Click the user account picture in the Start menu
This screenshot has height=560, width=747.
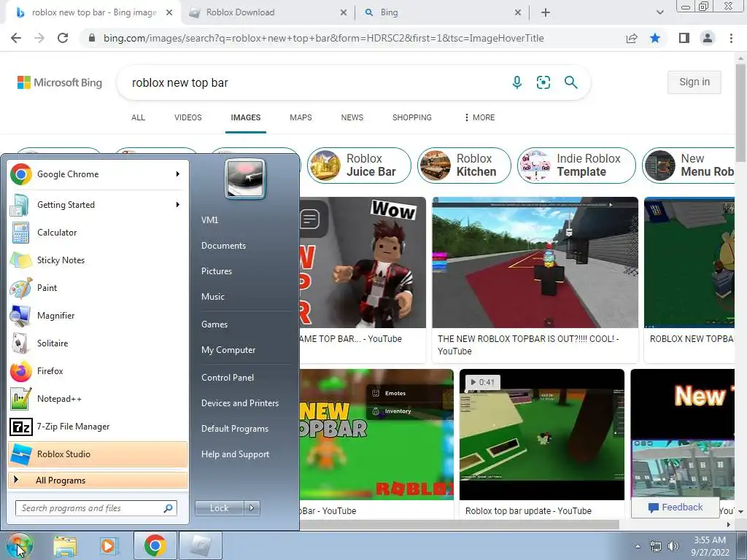coord(245,179)
